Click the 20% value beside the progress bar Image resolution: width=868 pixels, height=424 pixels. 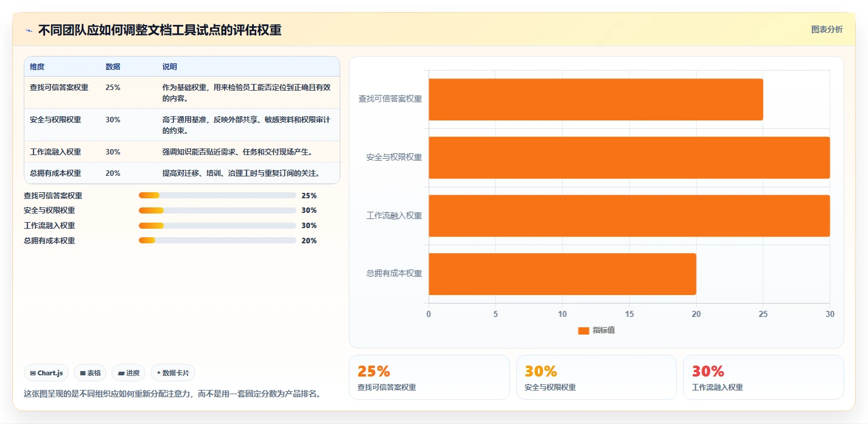pos(309,241)
